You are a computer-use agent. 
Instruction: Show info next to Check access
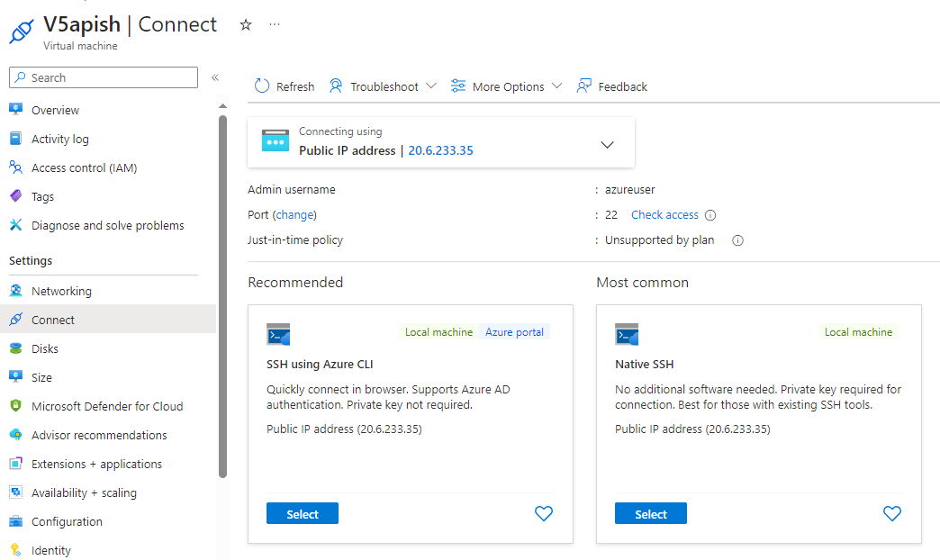pos(710,215)
